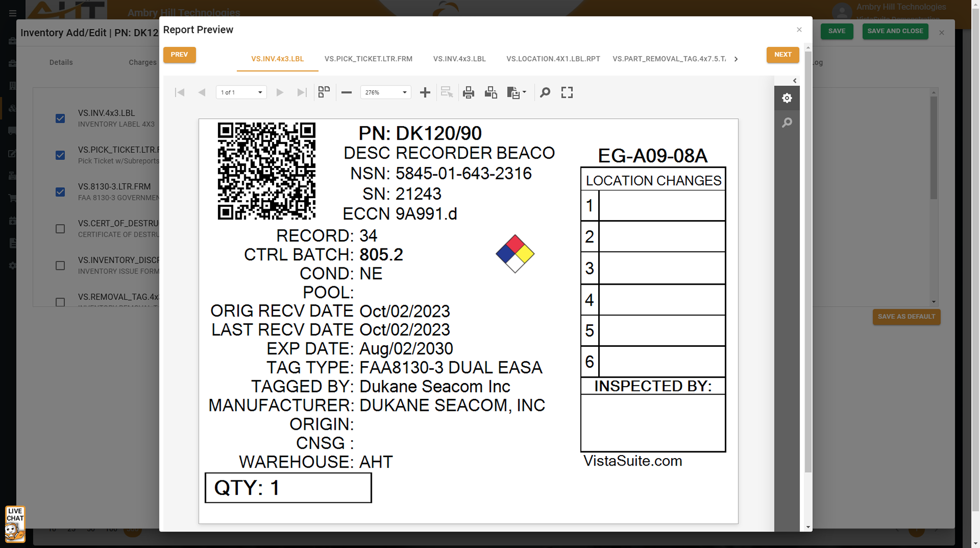Zoom out with the minus icon
This screenshot has height=548, width=980.
[x=347, y=92]
